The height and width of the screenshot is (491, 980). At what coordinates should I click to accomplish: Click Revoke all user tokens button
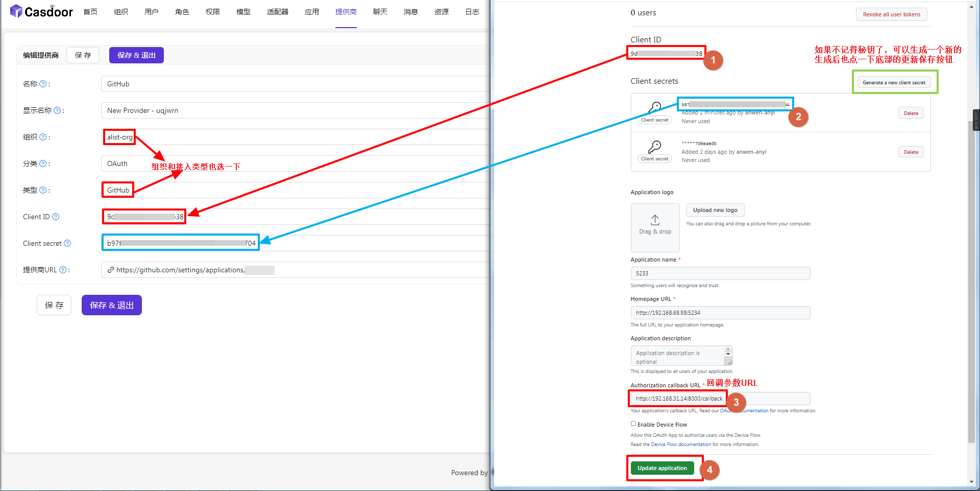tap(891, 14)
